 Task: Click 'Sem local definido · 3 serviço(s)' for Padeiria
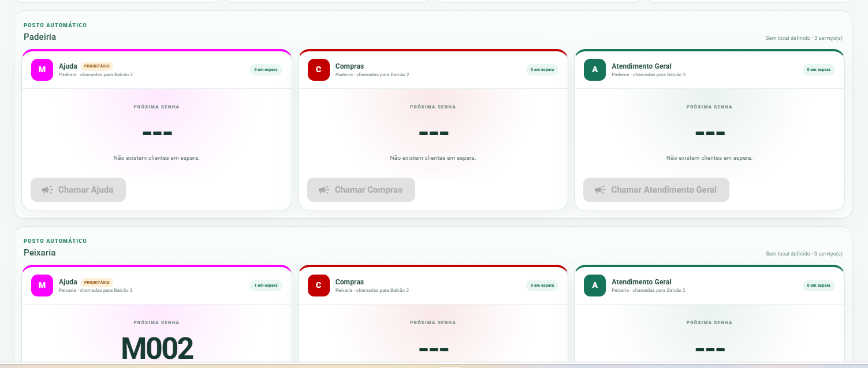coord(804,38)
